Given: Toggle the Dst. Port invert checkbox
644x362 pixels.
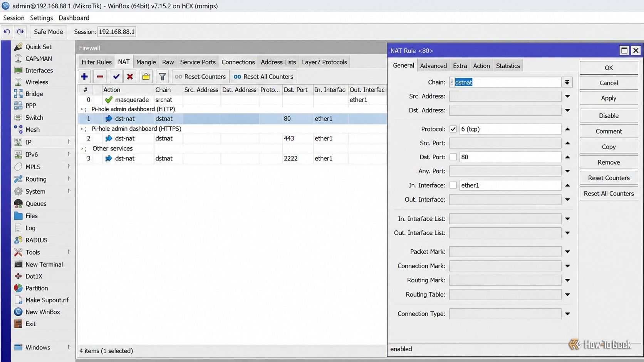Looking at the screenshot, I should pyautogui.click(x=453, y=157).
